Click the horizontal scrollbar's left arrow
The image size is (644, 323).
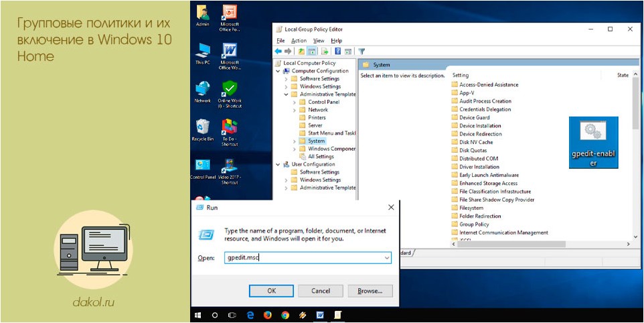point(454,244)
